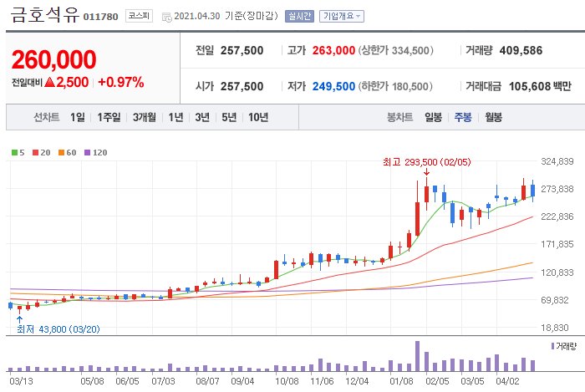Click the red up-triangle change indicator
Viewport: 585px width, 392px height.
pos(49,82)
